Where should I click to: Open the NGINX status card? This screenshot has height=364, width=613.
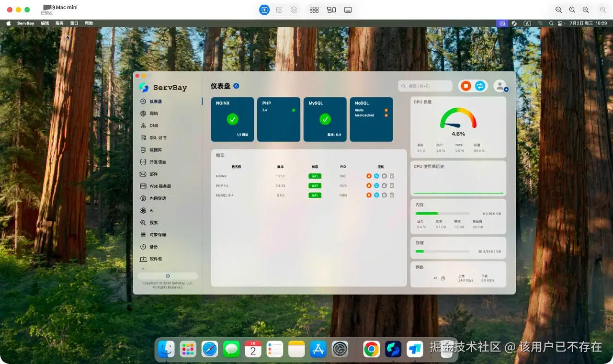(232, 119)
